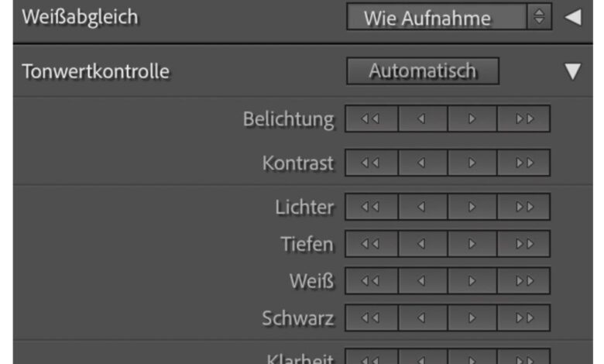The width and height of the screenshot is (604, 364).
Task: Click the Tiefen small increase arrow
Action: click(472, 244)
